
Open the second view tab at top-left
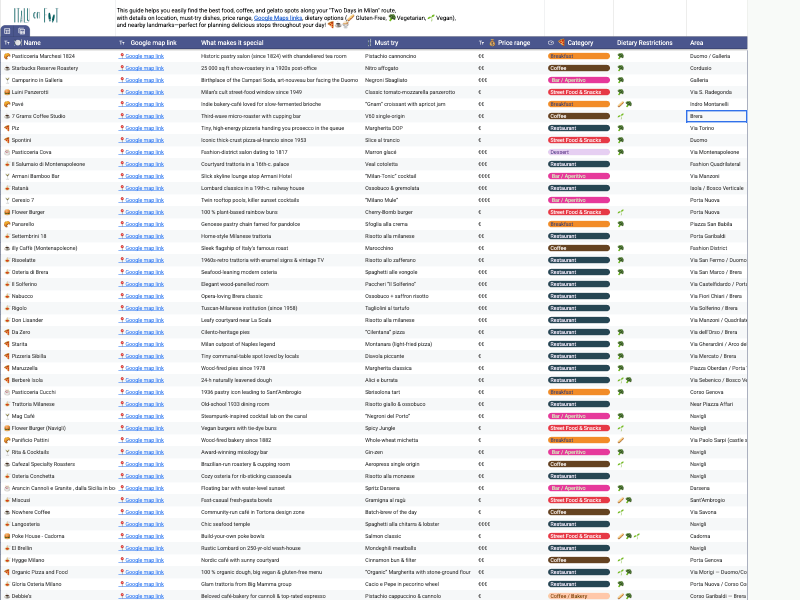pos(21,31)
